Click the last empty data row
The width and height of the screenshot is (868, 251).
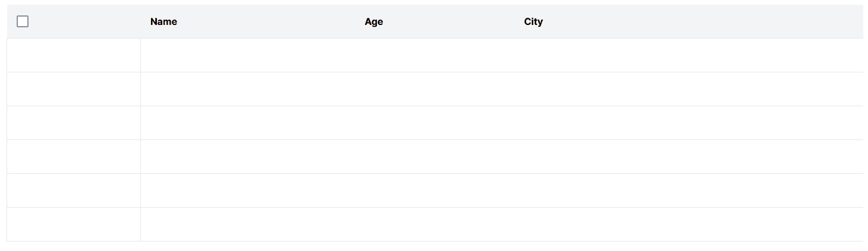coord(435,224)
